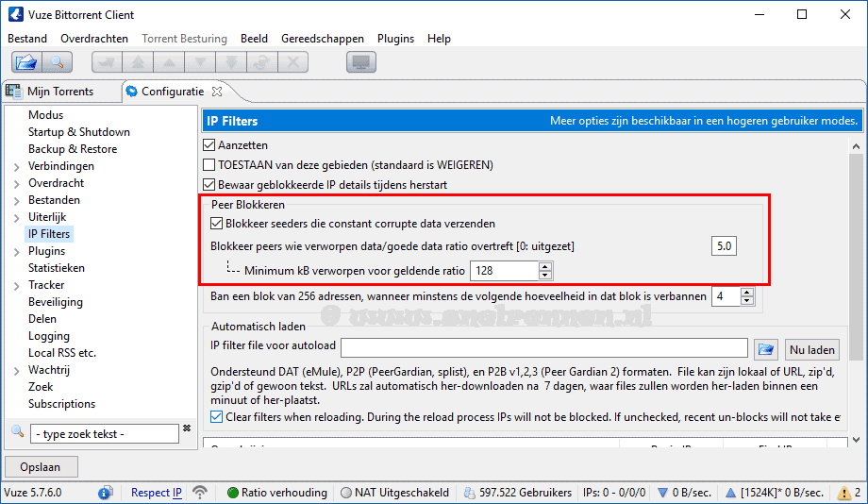
Task: Select Beveiliging in the config tree
Action: pyautogui.click(x=56, y=302)
